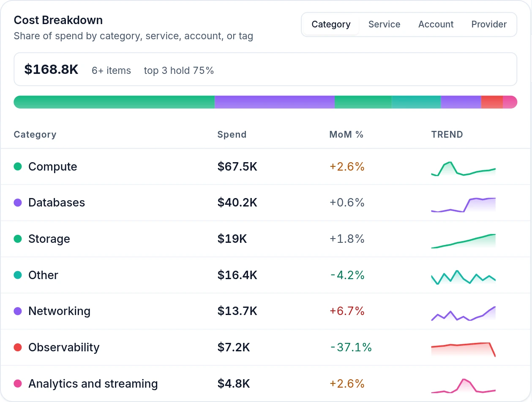532x402 pixels.
Task: Click the $16.4K spend value
Action: click(237, 275)
